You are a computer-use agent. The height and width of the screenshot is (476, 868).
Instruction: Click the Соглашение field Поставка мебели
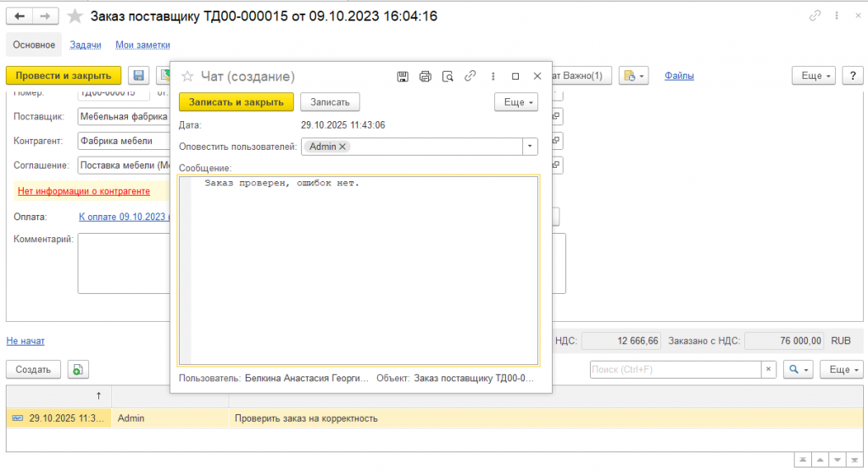pyautogui.click(x=124, y=165)
